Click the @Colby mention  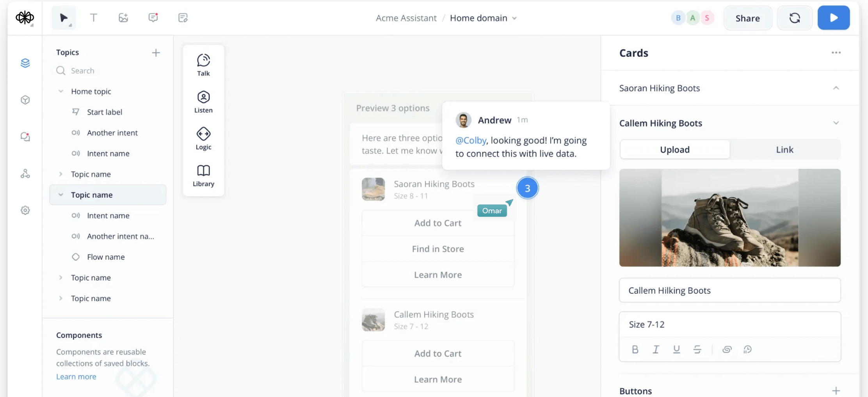coord(471,140)
